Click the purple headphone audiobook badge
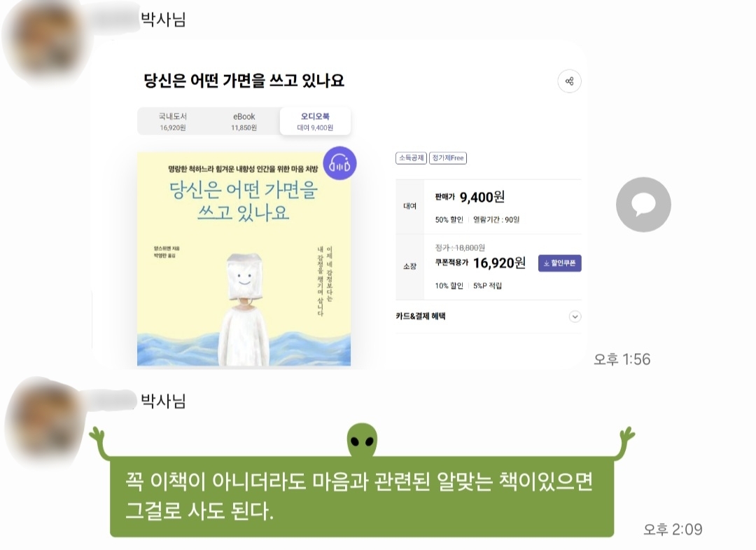Screen dimensions: 756x550 [x=339, y=163]
